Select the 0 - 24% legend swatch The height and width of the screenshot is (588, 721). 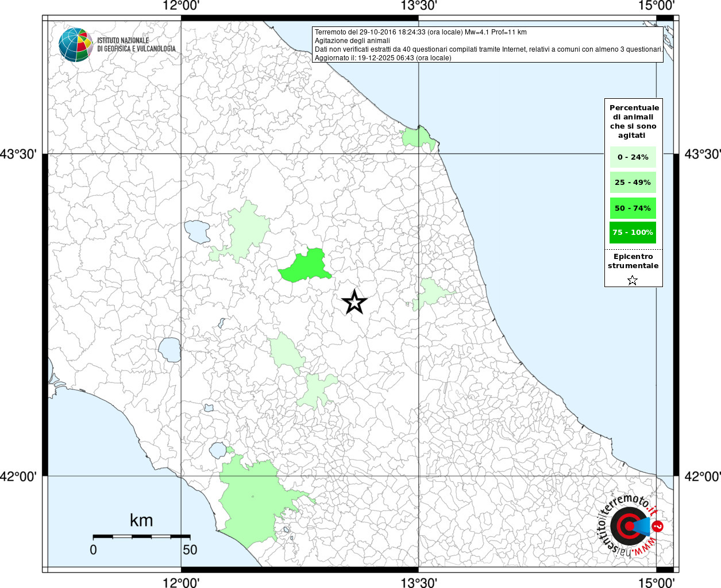633,157
